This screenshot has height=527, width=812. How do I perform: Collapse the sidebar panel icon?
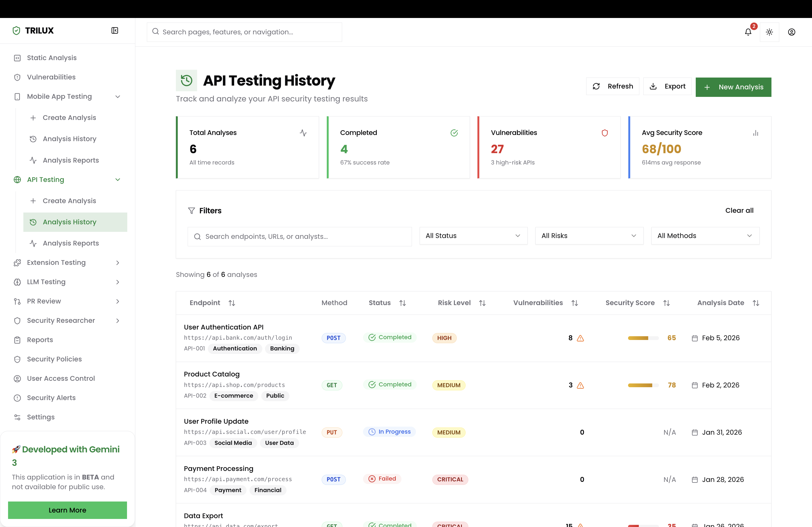click(115, 31)
